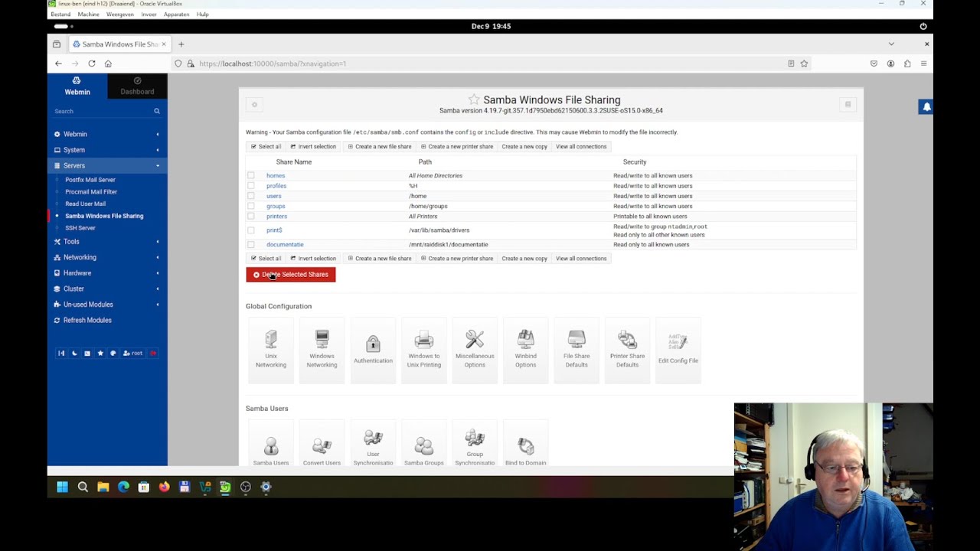Image resolution: width=980 pixels, height=551 pixels.
Task: Expand the System sidebar category
Action: [x=107, y=150]
